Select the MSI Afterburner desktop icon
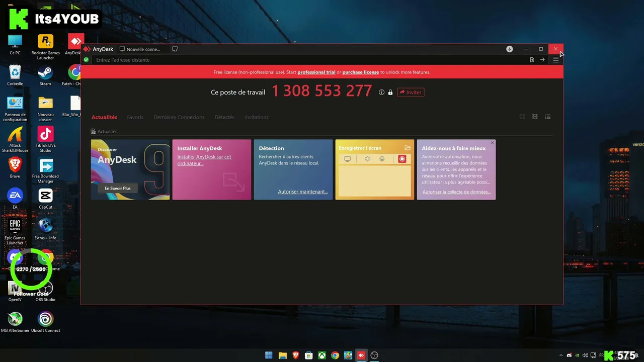 [x=15, y=322]
